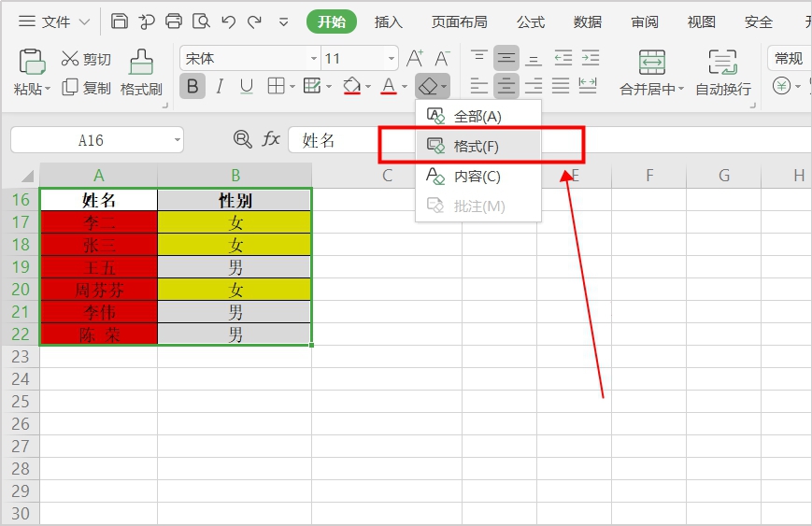Switch to the 审阅 (Review) tab
This screenshot has height=526, width=812.
pos(645,21)
